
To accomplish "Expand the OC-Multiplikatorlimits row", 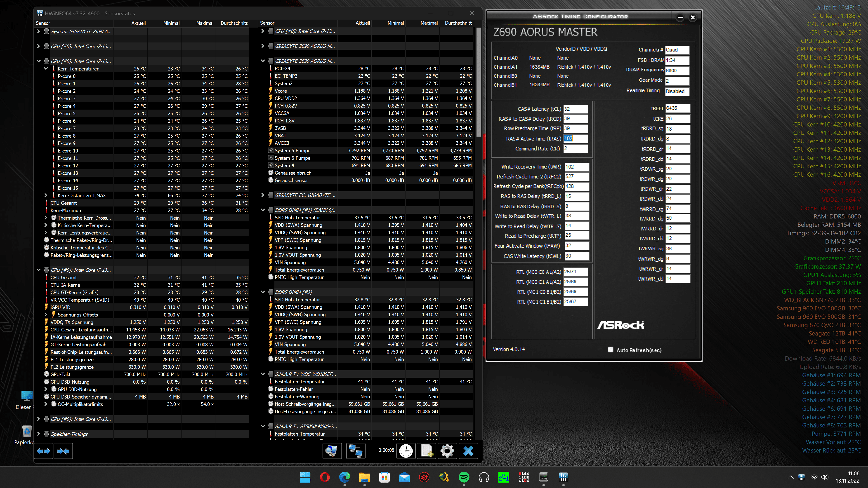I will click(x=46, y=404).
